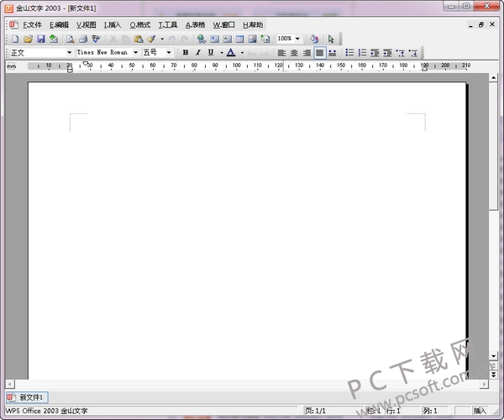Click the green-arrow export icon beside Save
The width and height of the screenshot is (504, 420).
click(x=54, y=39)
